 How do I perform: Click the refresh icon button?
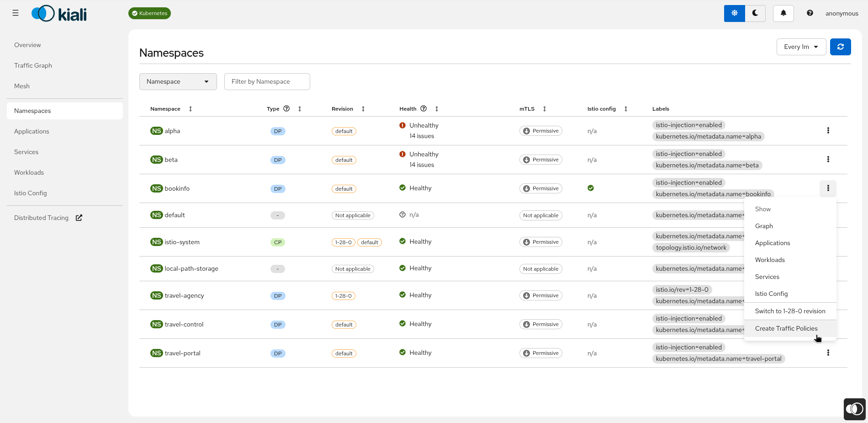click(840, 47)
